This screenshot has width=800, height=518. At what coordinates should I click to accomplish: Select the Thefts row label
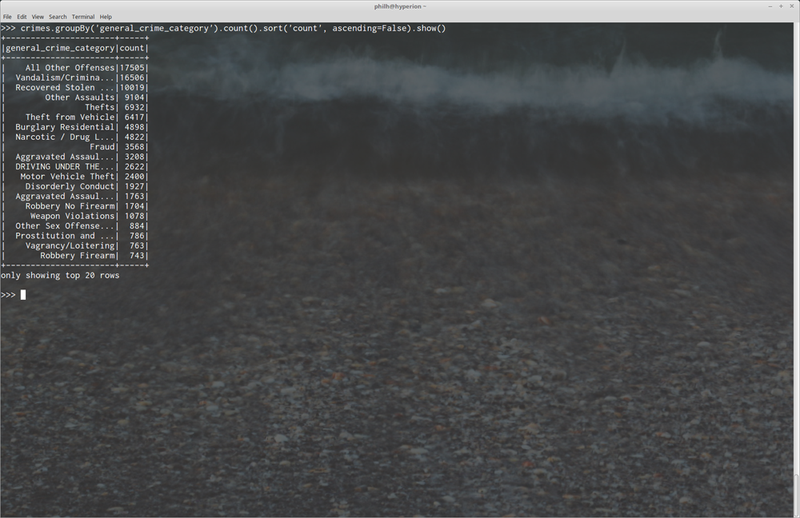100,107
